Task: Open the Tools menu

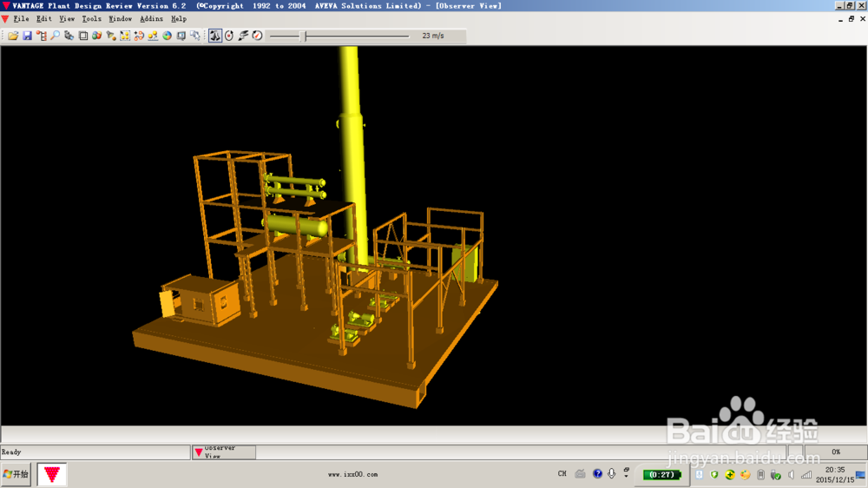Action: tap(92, 19)
